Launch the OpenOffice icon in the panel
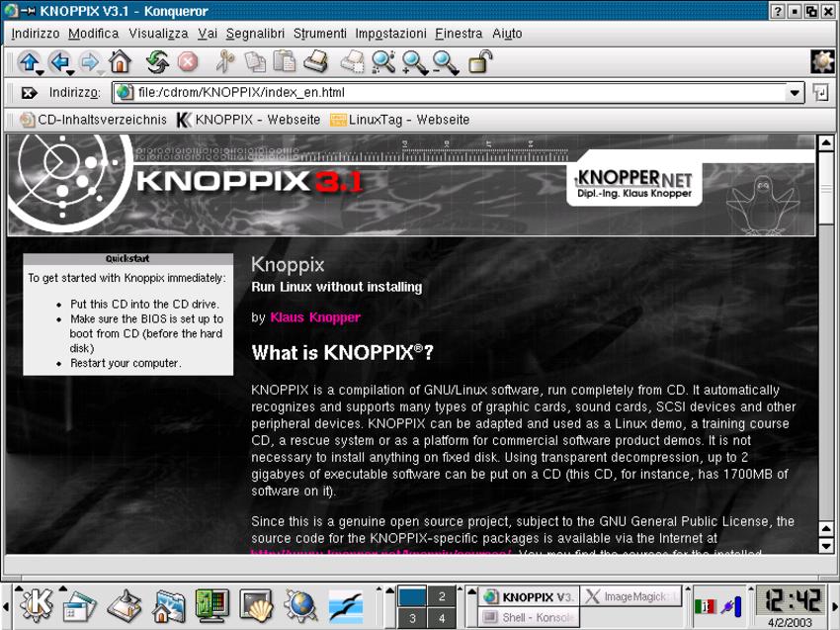This screenshot has height=630, width=840. point(346,603)
